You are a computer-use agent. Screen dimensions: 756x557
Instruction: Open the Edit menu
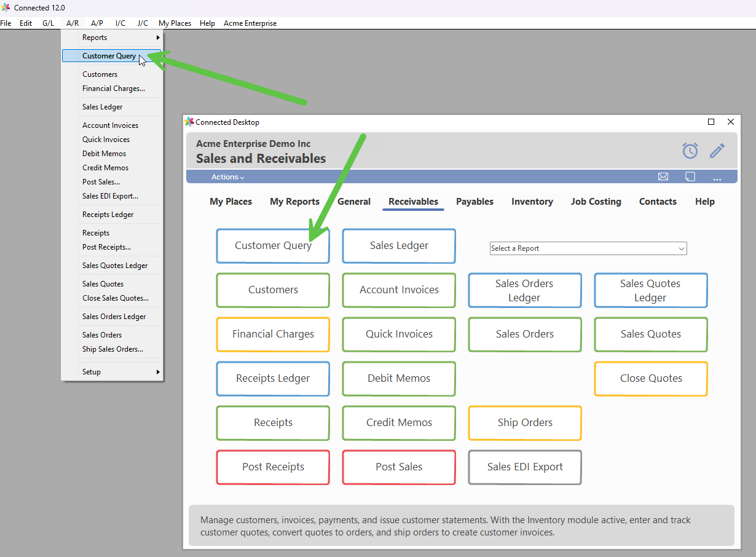pos(26,23)
